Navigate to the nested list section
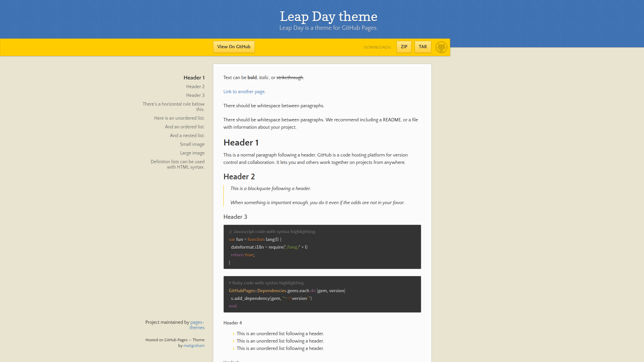Viewport: 644px width, 362px height. coord(187,135)
